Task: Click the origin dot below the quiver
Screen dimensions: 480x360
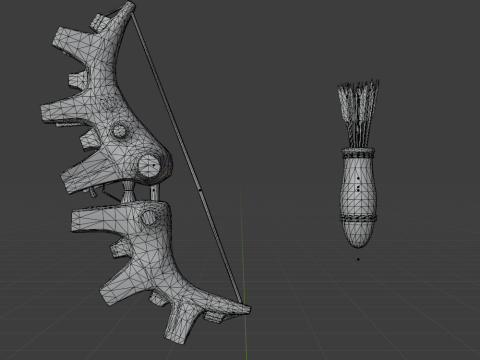Action: [358, 259]
